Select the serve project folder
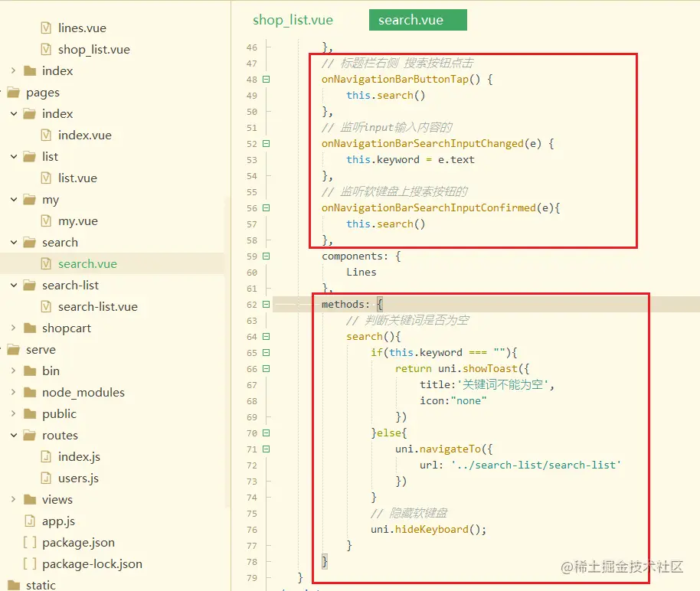 [41, 350]
